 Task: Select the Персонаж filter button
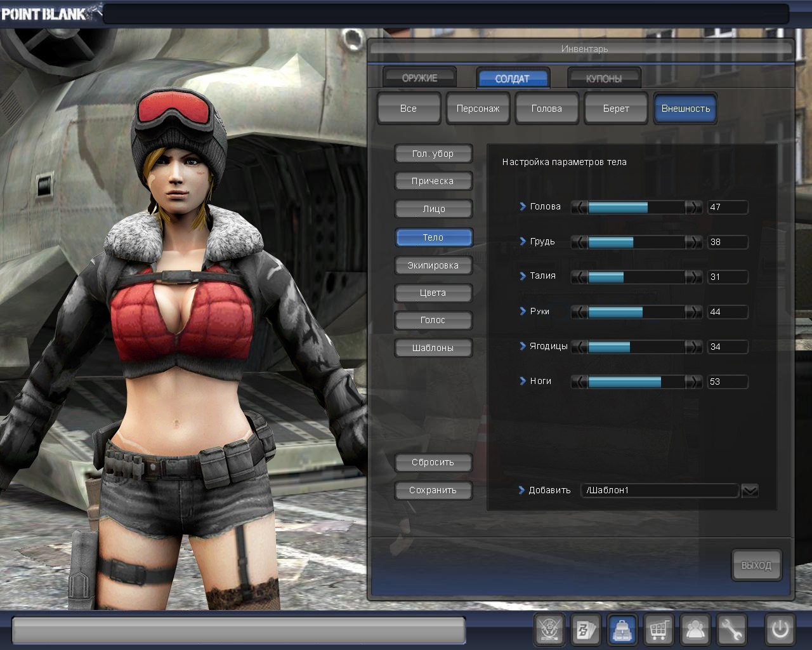point(478,109)
